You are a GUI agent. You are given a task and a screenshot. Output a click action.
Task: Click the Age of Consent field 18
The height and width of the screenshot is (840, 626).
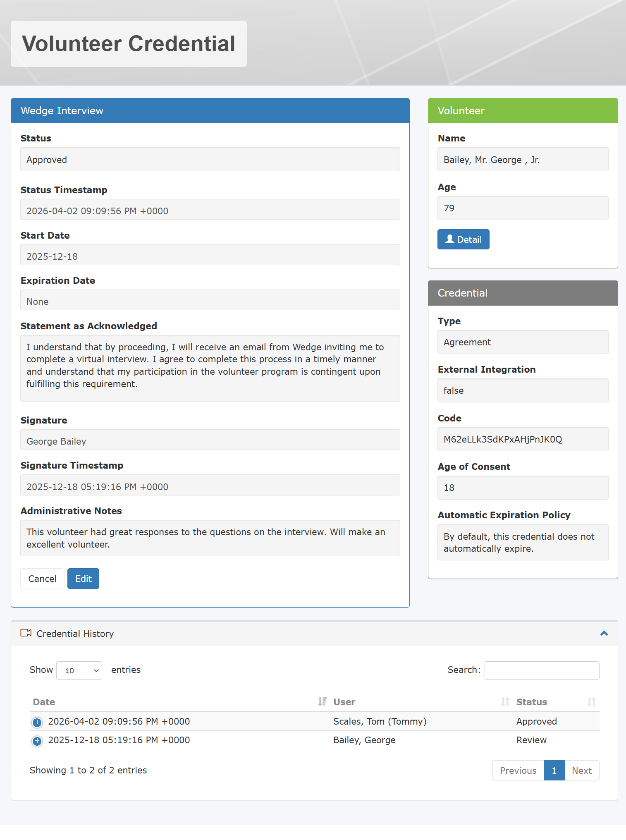pos(523,488)
